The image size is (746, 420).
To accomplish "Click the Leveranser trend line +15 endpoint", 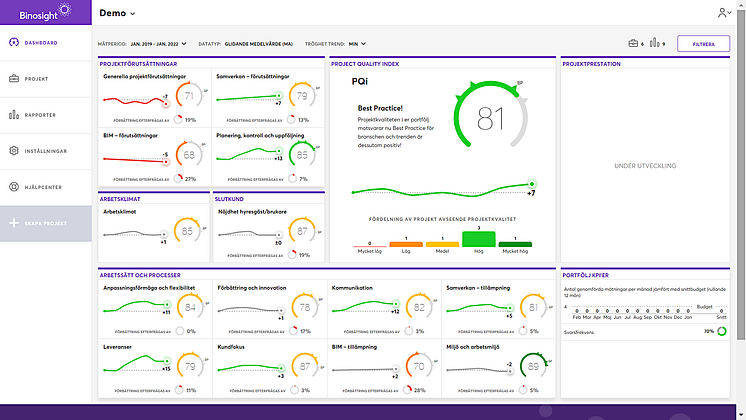I will (167, 361).
